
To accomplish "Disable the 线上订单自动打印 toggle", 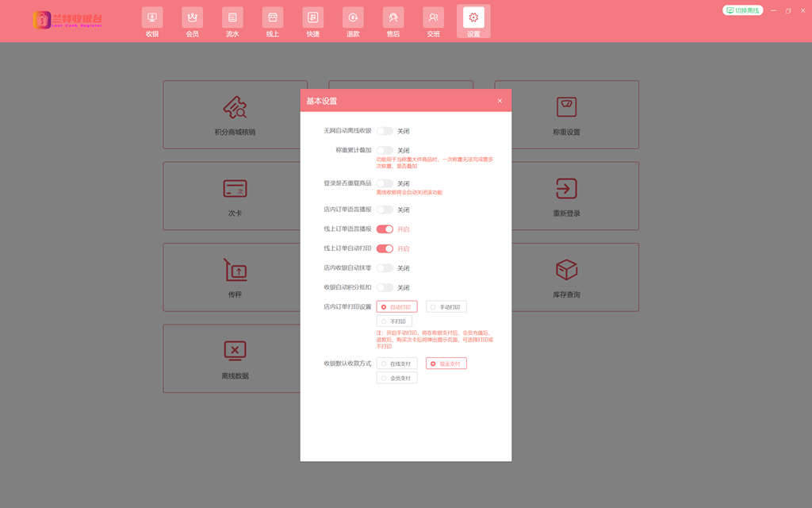I will [x=385, y=248].
